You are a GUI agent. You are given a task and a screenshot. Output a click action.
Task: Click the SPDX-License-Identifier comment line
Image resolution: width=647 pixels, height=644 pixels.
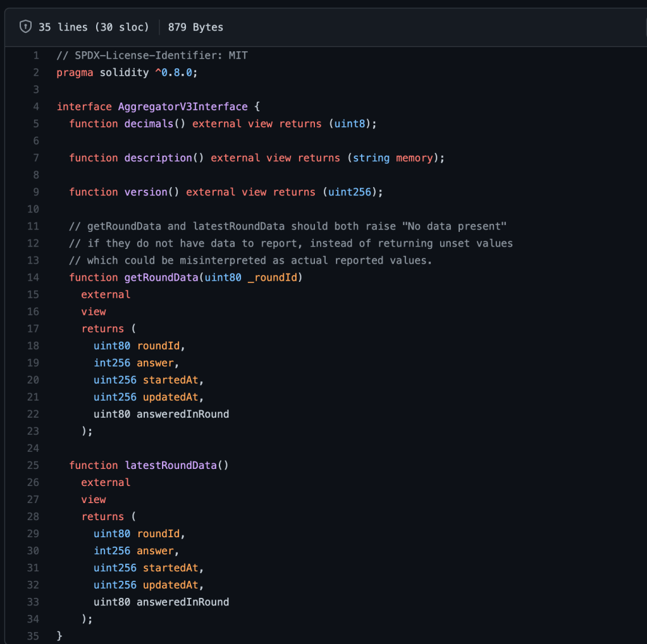(152, 56)
